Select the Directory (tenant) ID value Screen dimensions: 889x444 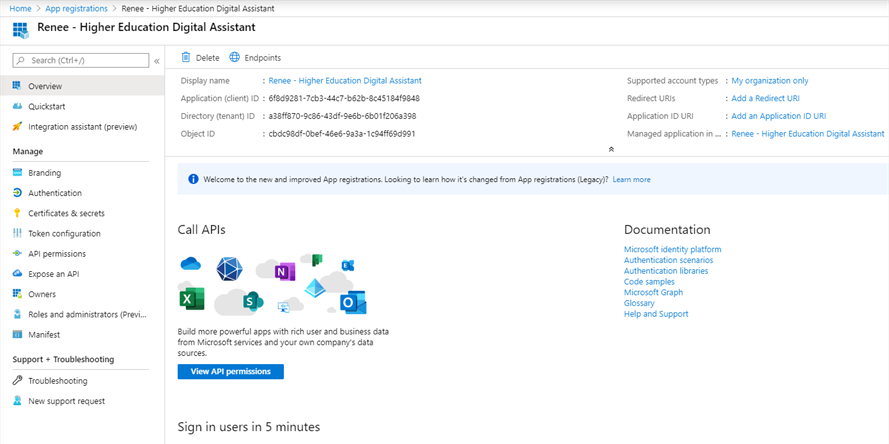[x=342, y=116]
